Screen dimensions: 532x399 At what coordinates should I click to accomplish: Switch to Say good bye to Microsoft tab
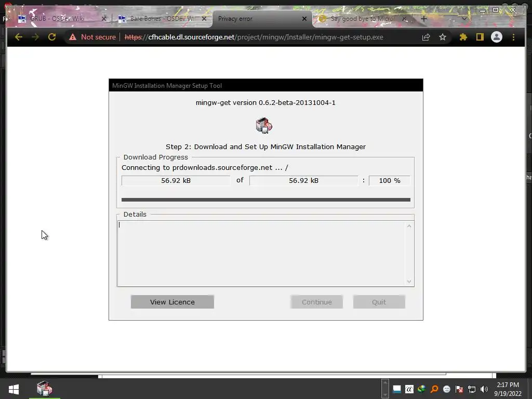(362, 19)
